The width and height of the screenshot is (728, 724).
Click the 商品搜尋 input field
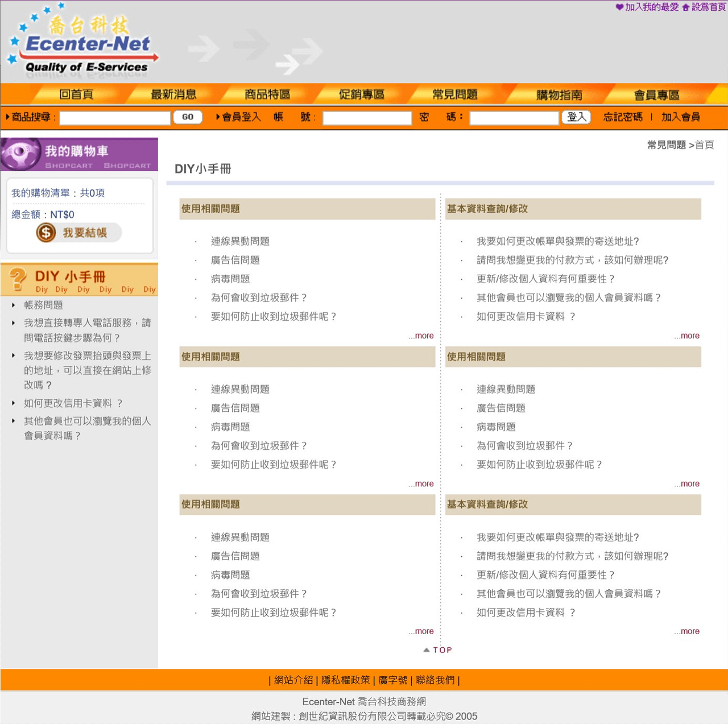[115, 118]
